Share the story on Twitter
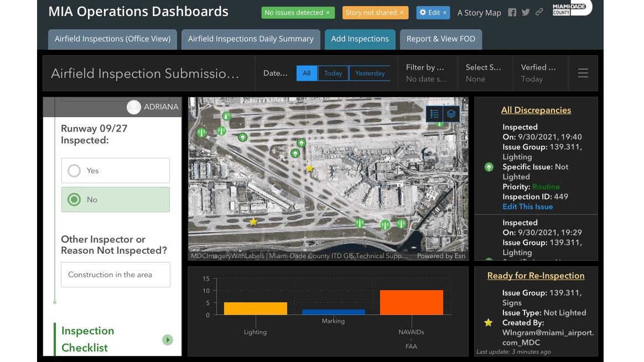The image size is (644, 362). 525,12
